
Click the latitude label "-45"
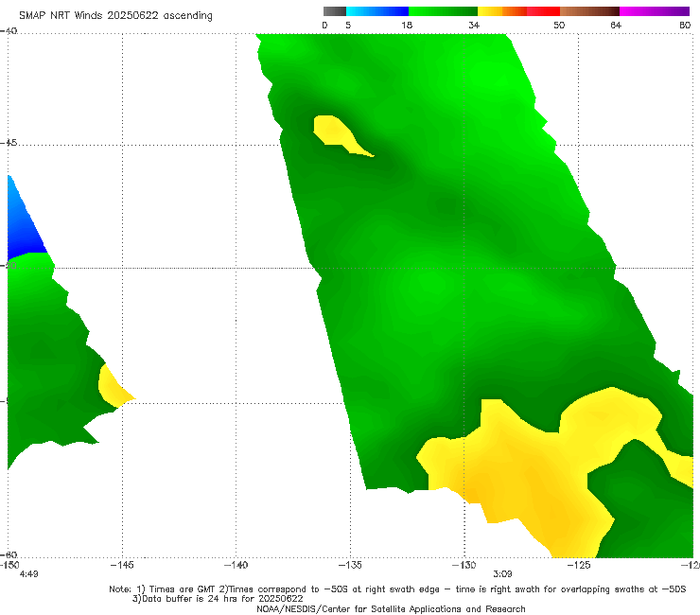tap(9, 143)
